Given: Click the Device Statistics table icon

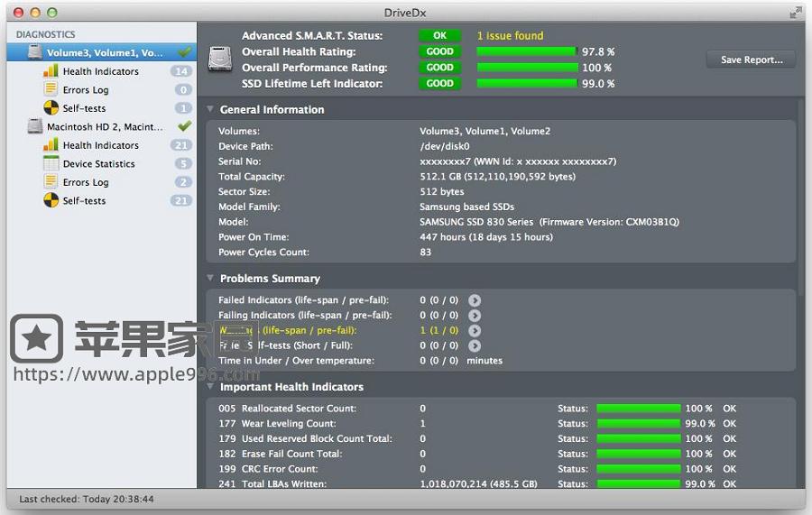Looking at the screenshot, I should [x=51, y=163].
